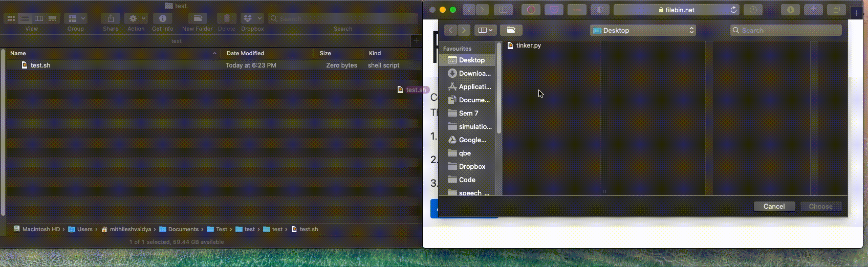Image resolution: width=868 pixels, height=267 pixels.
Task: Open the Dropbox toolbar menu
Action: (252, 18)
